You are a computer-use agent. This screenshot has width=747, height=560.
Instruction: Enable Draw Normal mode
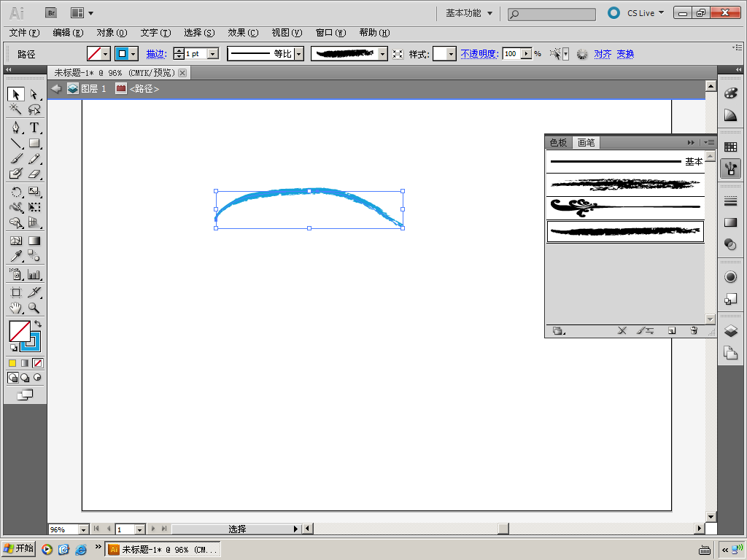pos(13,378)
